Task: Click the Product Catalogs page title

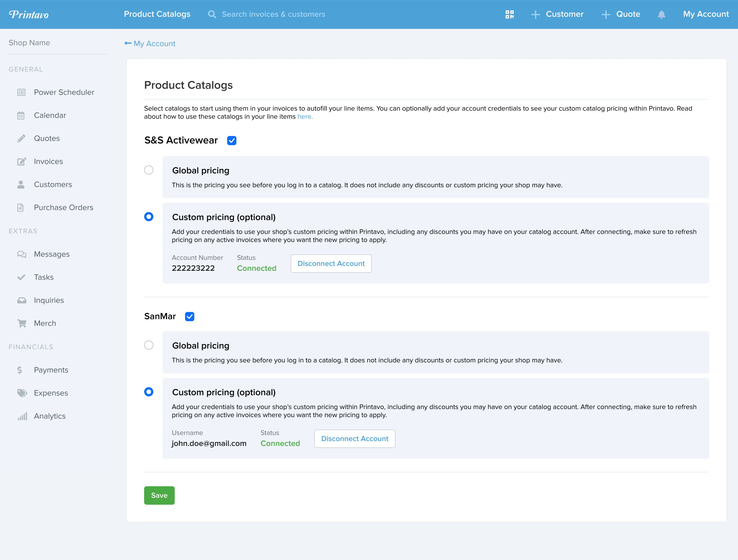Action: point(189,85)
